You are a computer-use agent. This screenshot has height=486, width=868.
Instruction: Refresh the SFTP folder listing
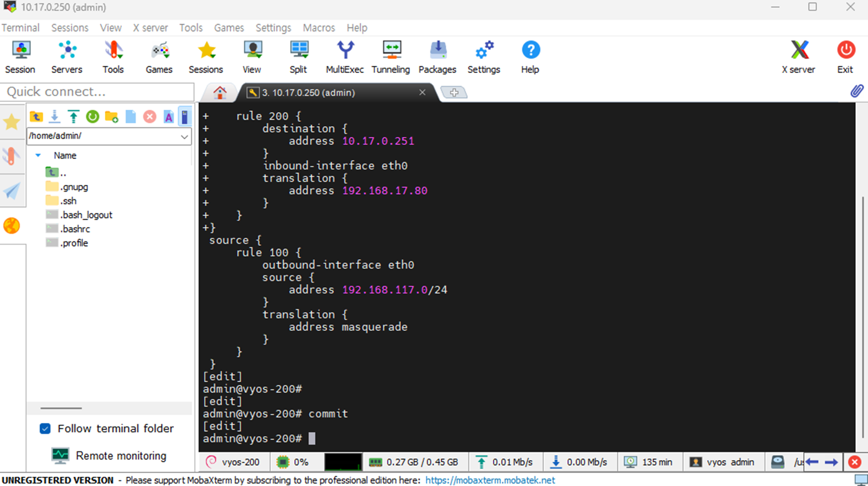92,116
